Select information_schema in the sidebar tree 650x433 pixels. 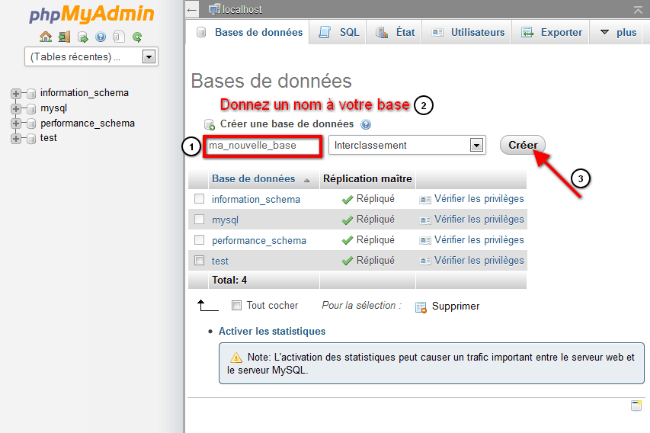84,93
